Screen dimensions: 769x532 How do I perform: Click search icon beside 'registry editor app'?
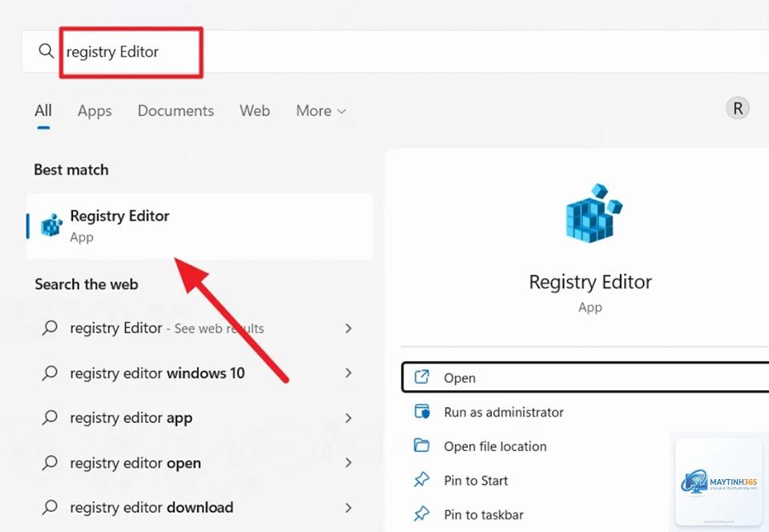[x=50, y=417]
